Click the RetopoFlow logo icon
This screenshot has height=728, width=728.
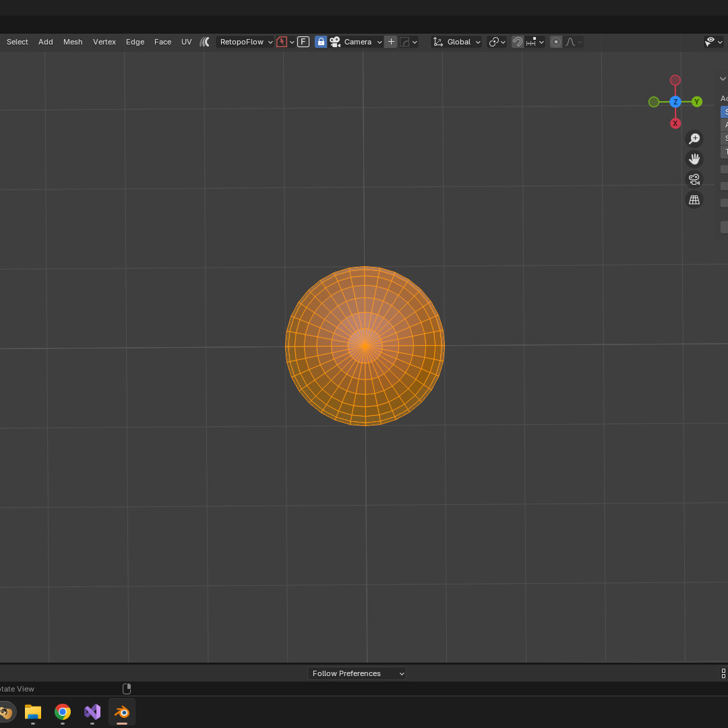pos(205,42)
